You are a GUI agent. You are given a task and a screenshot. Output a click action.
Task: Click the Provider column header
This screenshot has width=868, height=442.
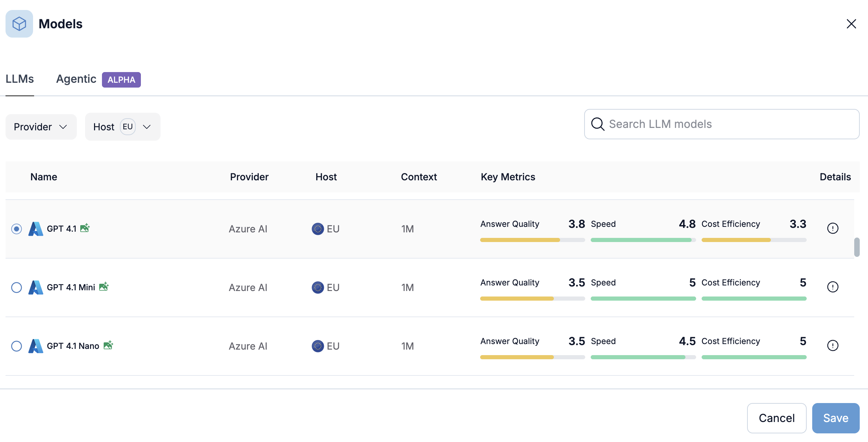249,177
